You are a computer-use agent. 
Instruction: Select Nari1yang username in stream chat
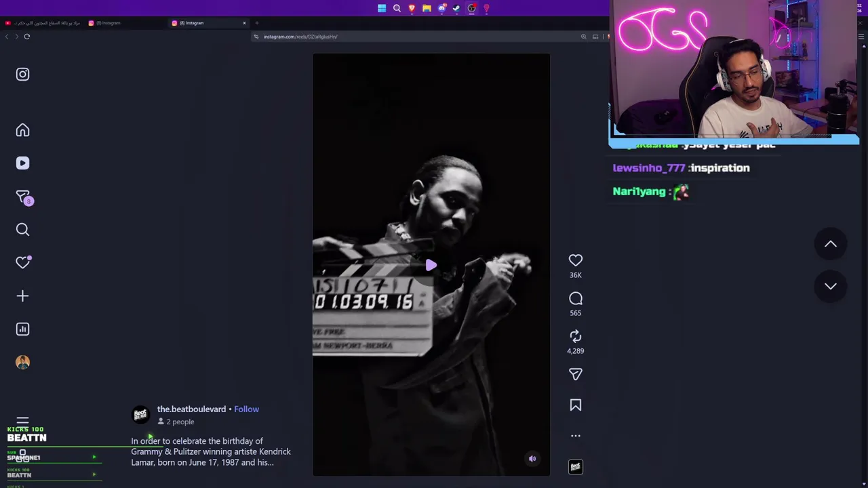(x=639, y=192)
